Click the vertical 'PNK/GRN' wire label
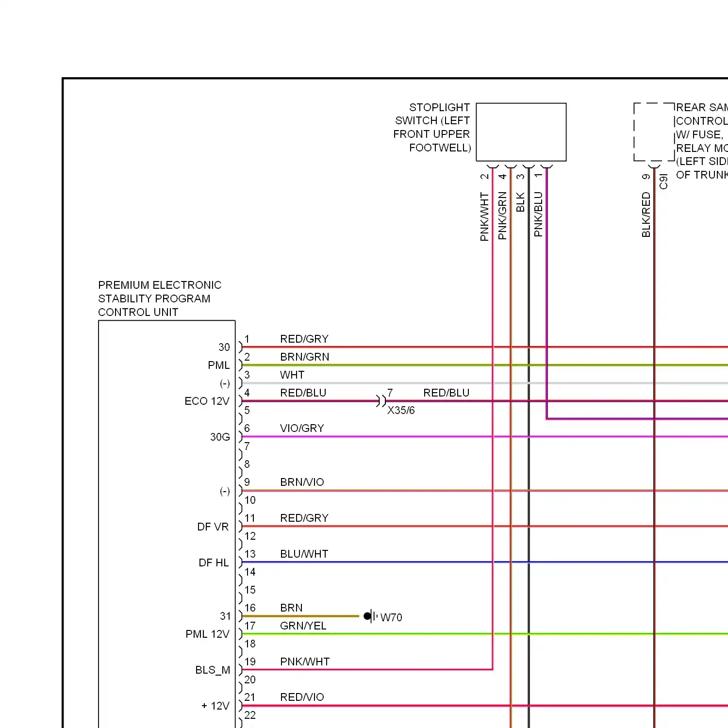Viewport: 728px width, 728px height. [502, 215]
